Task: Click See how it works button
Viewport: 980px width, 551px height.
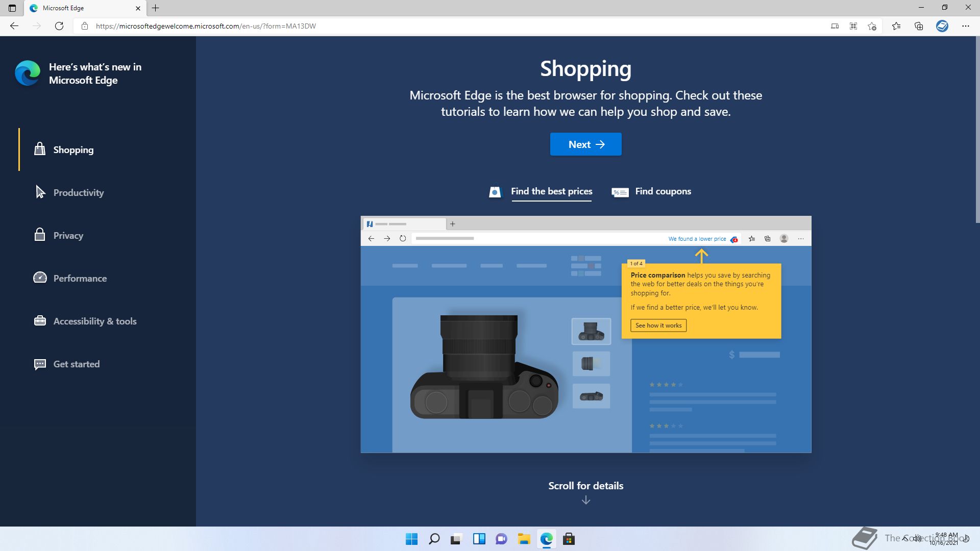Action: (x=658, y=325)
